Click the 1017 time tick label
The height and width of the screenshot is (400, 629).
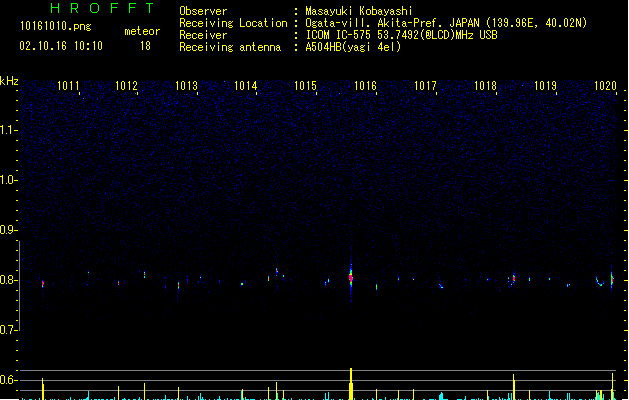click(425, 86)
